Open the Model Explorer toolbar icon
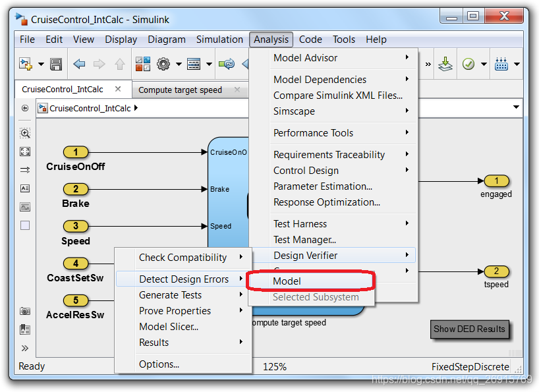 [194, 64]
